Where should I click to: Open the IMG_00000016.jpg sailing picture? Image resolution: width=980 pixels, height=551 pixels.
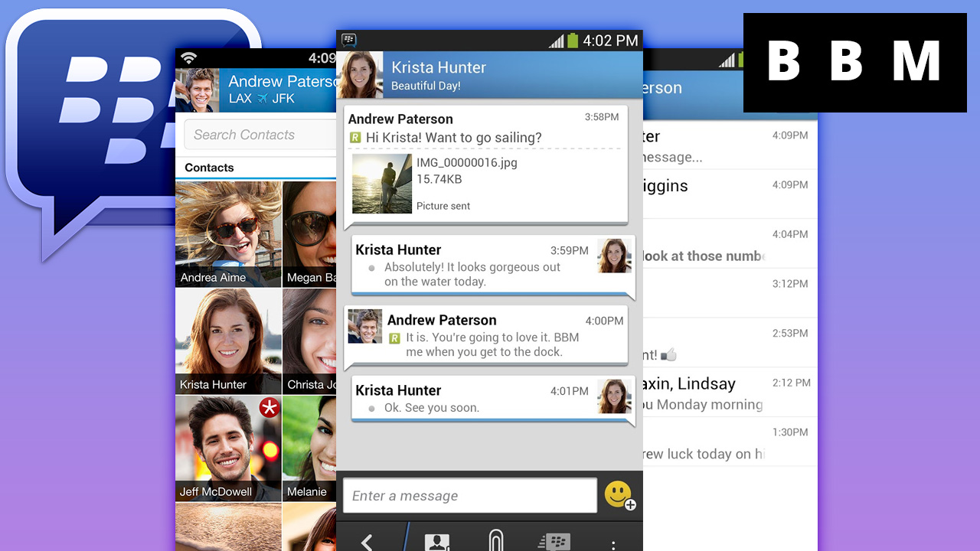click(382, 183)
